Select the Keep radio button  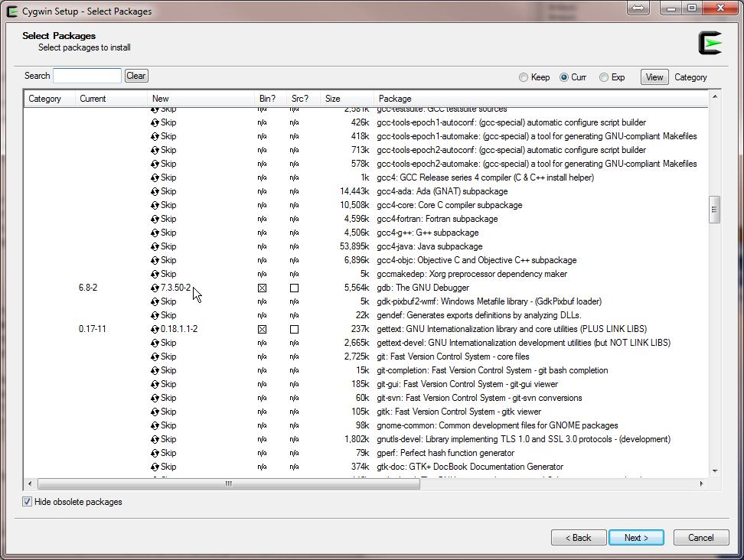coord(524,77)
